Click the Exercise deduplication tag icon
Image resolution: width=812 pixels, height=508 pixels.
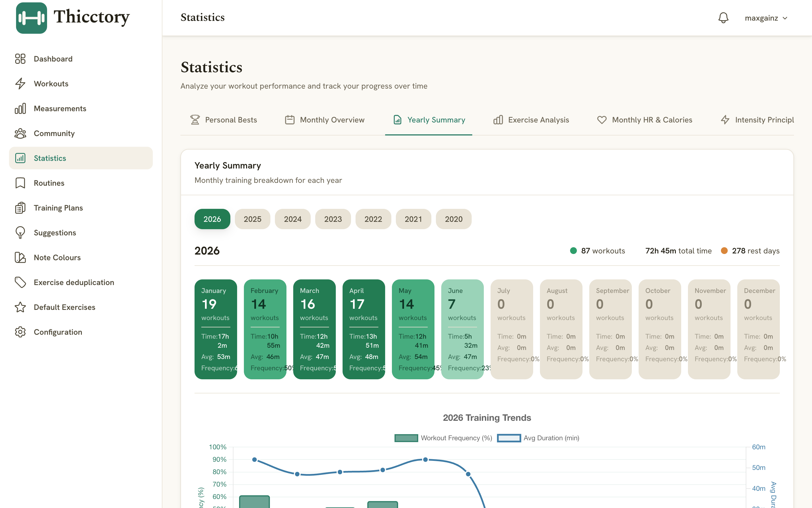[x=20, y=282]
